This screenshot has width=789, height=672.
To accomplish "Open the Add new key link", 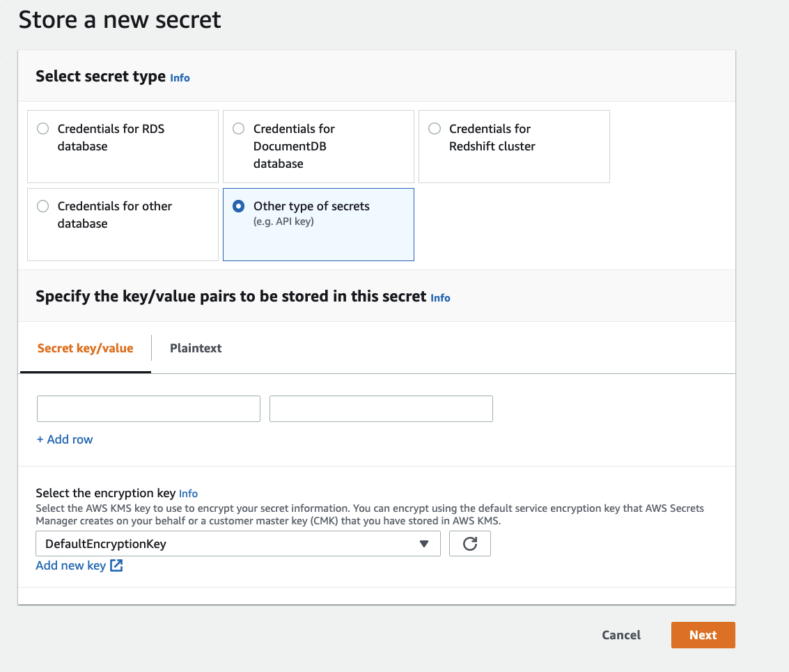I will pyautogui.click(x=70, y=565).
